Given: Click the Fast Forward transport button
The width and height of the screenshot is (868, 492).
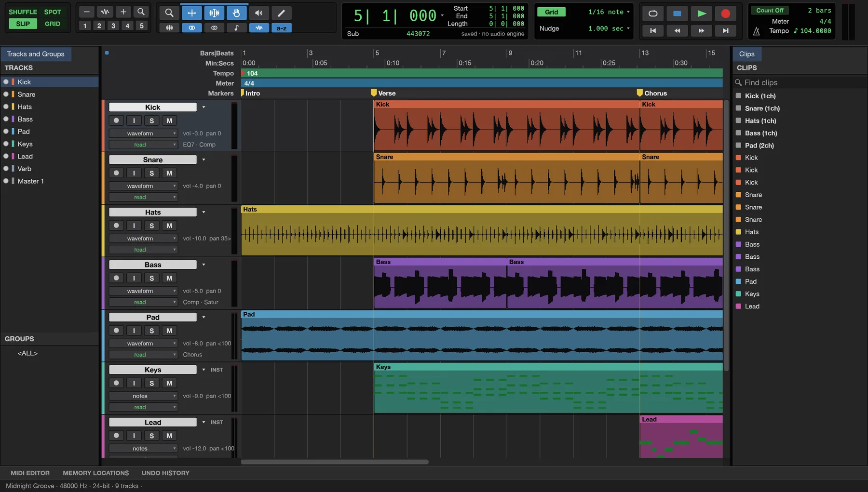Looking at the screenshot, I should [701, 30].
